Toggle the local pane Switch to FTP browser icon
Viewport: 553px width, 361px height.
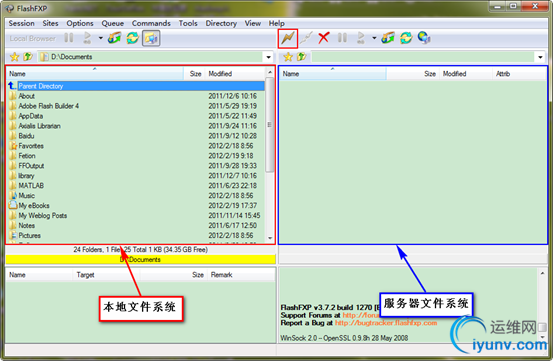[x=151, y=38]
